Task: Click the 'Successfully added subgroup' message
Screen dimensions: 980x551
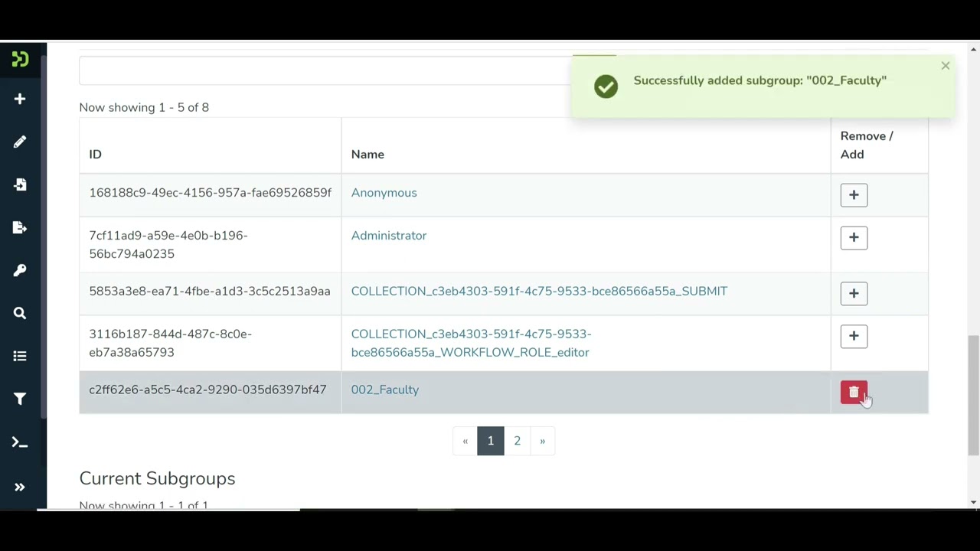Action: 760,80
